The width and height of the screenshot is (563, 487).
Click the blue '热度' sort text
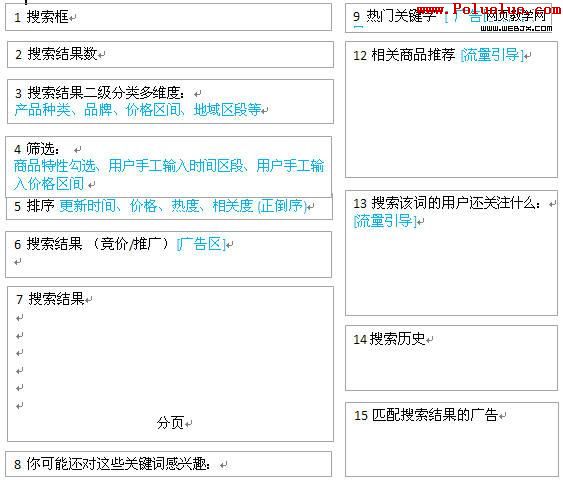pos(185,206)
